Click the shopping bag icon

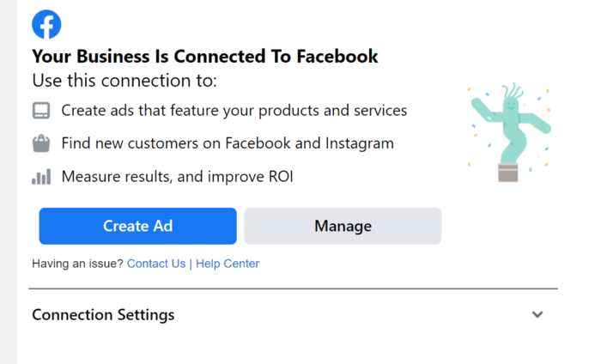coord(41,144)
